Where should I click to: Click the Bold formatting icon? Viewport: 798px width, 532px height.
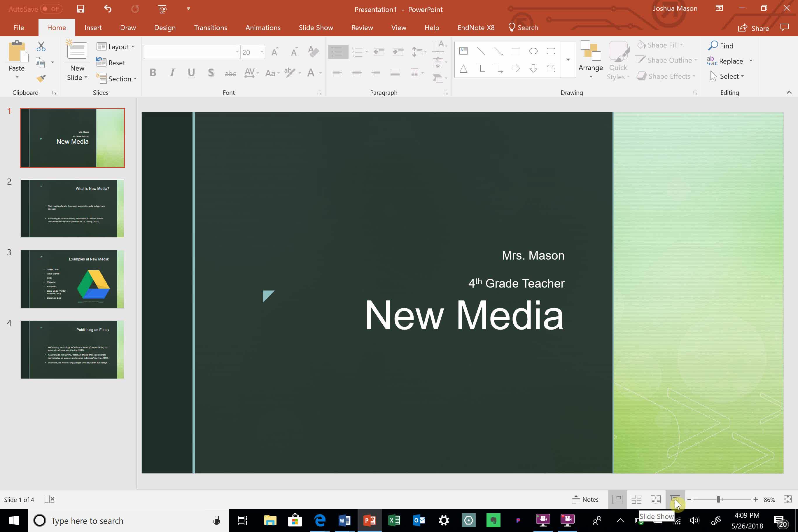point(153,72)
